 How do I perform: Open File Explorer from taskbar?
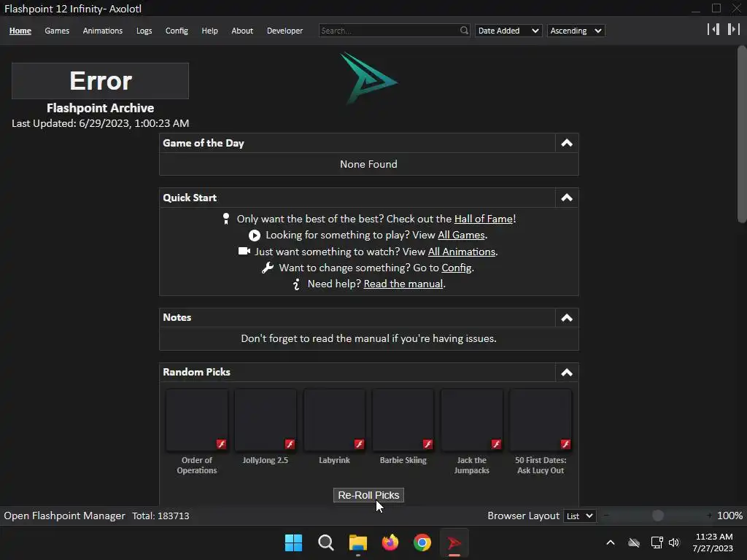pos(357,542)
